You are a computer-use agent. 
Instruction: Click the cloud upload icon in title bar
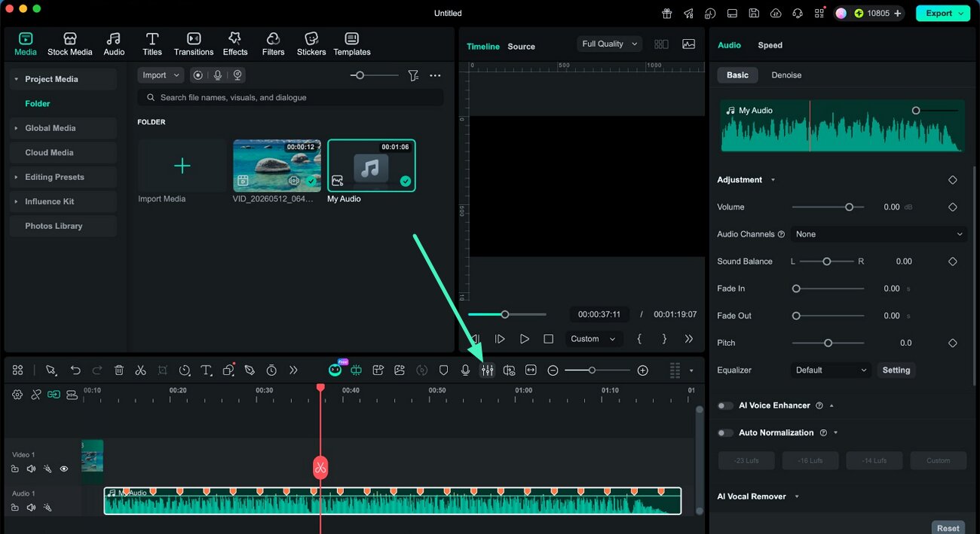776,14
